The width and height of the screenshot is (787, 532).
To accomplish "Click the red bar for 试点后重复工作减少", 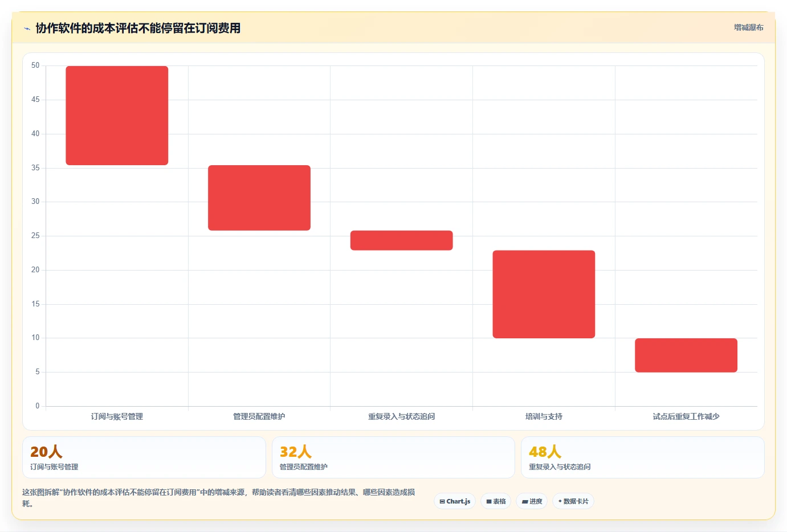I will pyautogui.click(x=686, y=355).
